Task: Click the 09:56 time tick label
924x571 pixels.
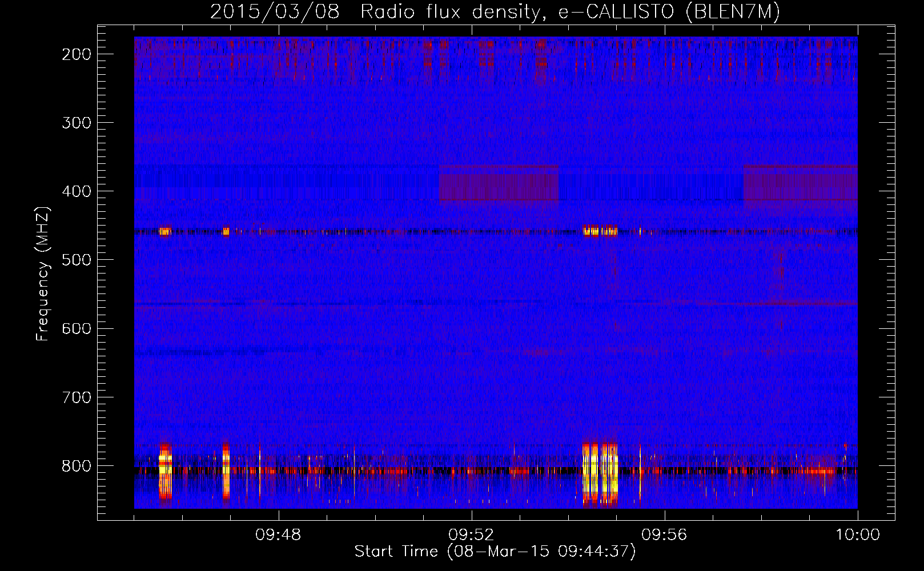Action: click(664, 535)
